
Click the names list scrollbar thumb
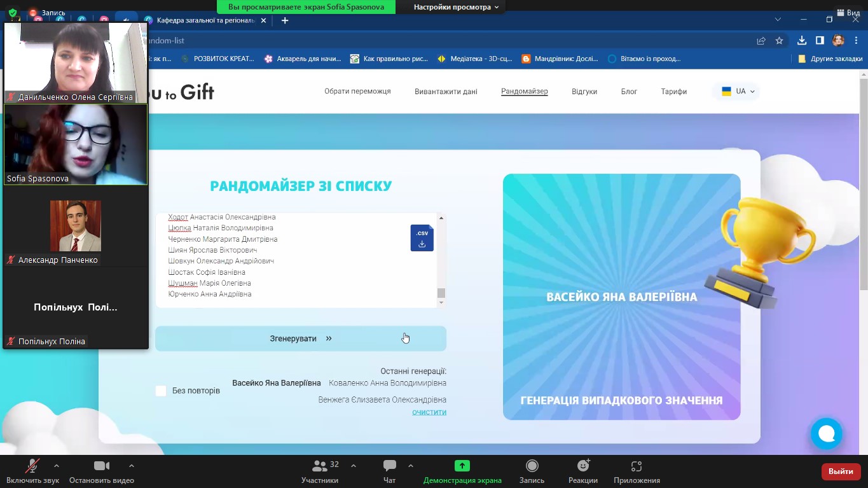441,293
